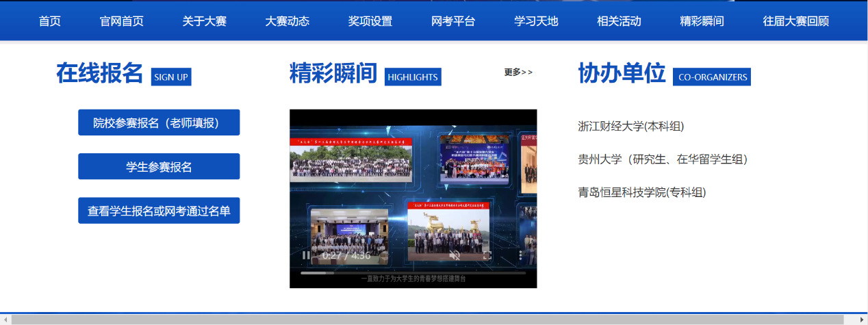The image size is (868, 325).
Task: Enter fullscreen mode on the video
Action: (487, 255)
